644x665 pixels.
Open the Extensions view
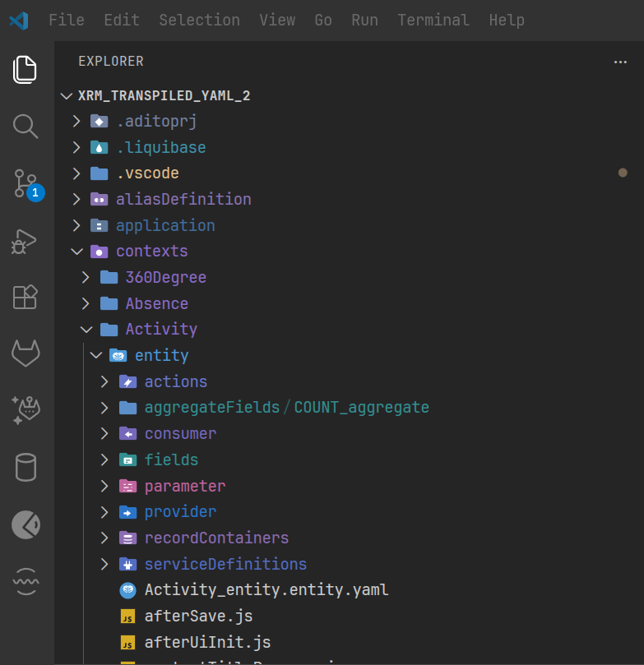tap(25, 297)
